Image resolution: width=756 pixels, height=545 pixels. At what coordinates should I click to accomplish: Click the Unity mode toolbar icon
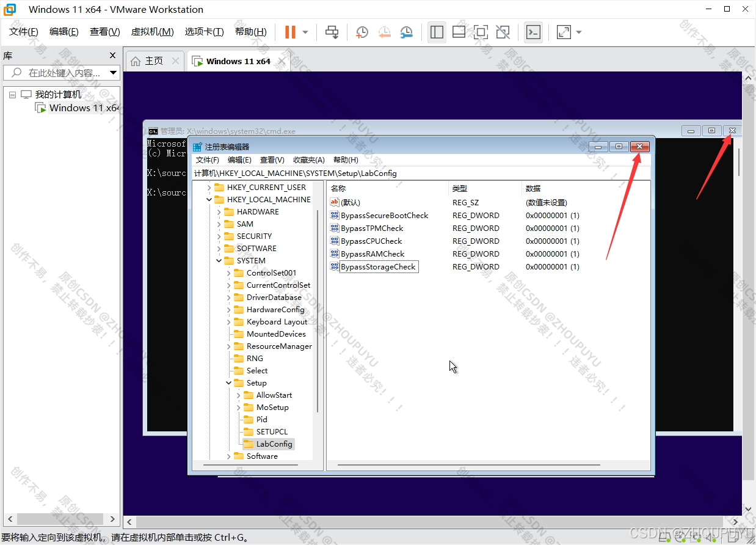pos(503,32)
